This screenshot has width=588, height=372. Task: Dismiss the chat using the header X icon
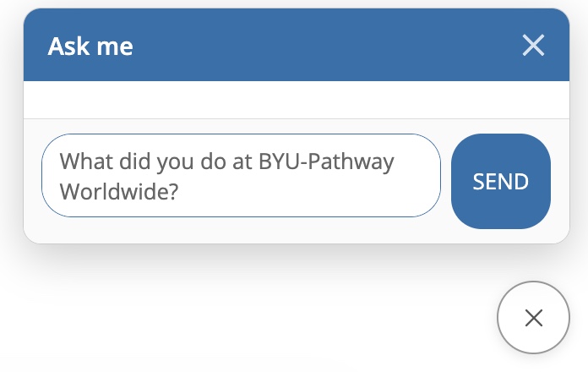(533, 46)
